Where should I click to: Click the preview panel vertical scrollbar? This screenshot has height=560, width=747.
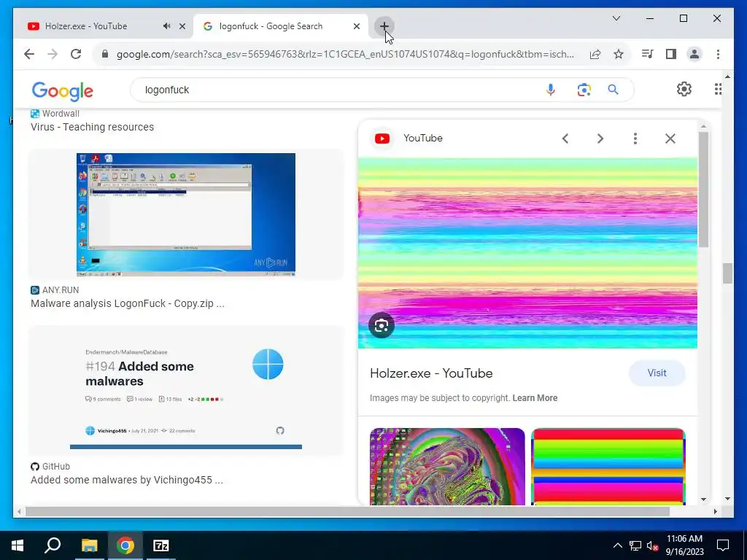[704, 189]
